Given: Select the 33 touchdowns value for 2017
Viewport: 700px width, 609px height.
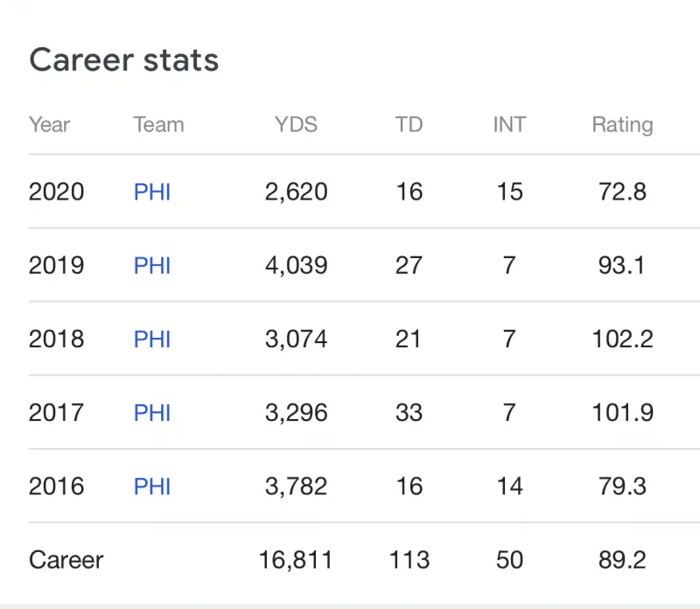Looking at the screenshot, I should 409,412.
